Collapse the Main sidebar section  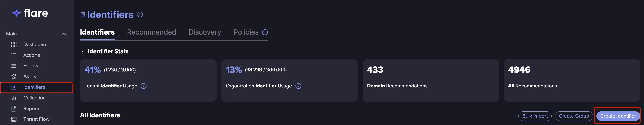[x=64, y=34]
